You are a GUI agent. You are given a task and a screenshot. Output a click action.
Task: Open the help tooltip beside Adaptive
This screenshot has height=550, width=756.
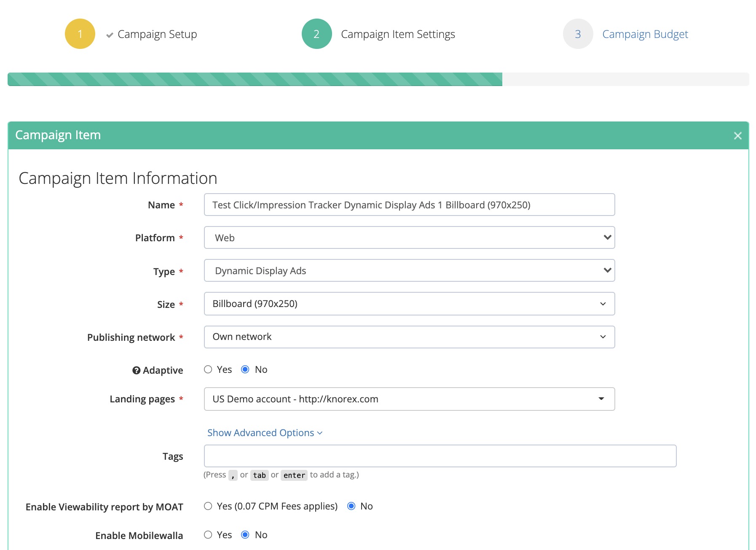tap(136, 370)
